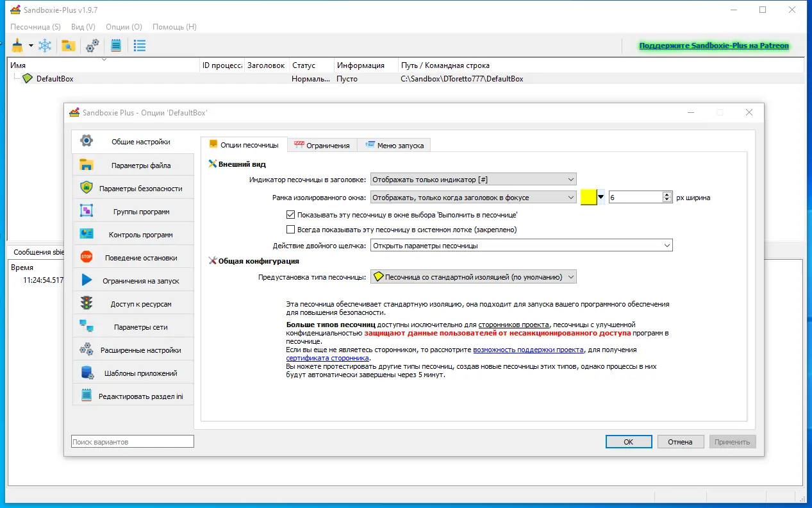Click the notepad ini editor toolbar icon
The width and height of the screenshot is (812, 508).
coord(116,46)
